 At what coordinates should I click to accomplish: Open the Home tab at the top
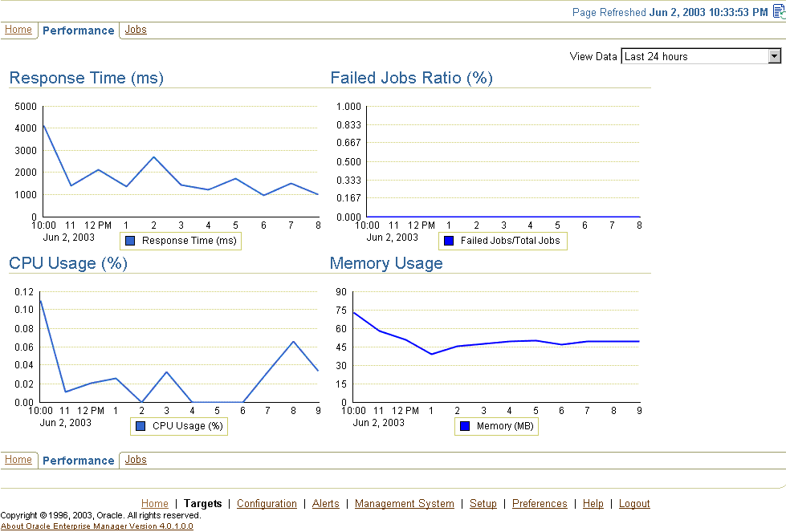coord(18,30)
